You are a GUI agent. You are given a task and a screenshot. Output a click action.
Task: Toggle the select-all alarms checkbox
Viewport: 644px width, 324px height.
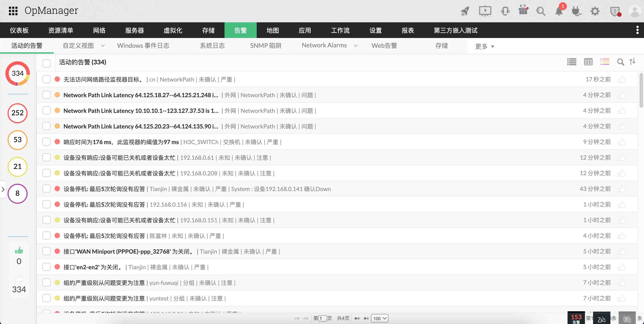point(47,63)
